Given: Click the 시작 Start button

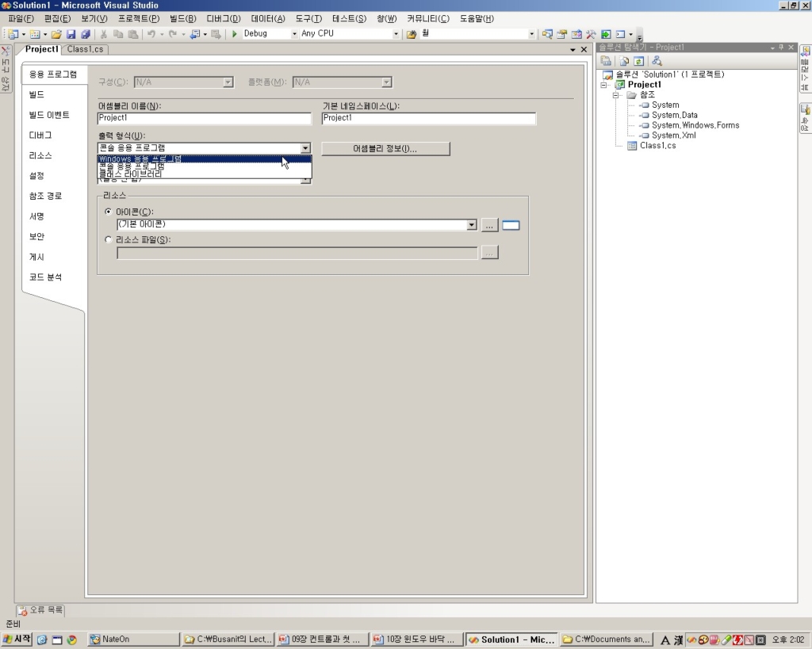Looking at the screenshot, I should tap(17, 639).
